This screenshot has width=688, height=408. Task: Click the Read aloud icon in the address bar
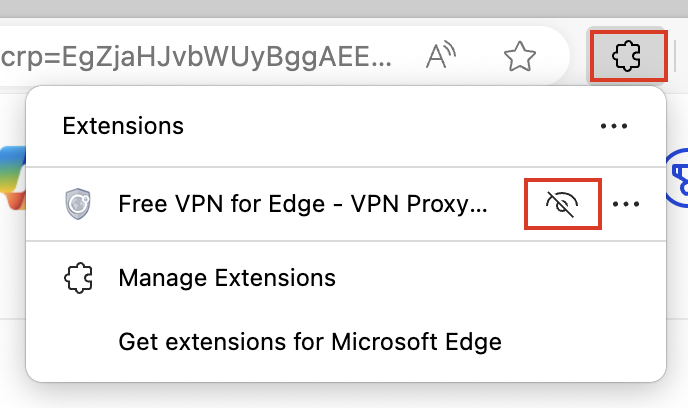coord(441,55)
